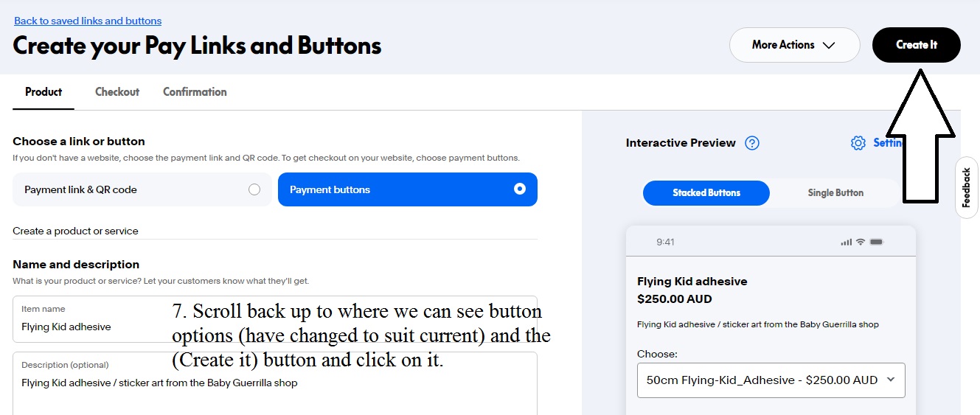Click the help question mark icon beside Interactive Preview
The width and height of the screenshot is (980, 415).
752,143
